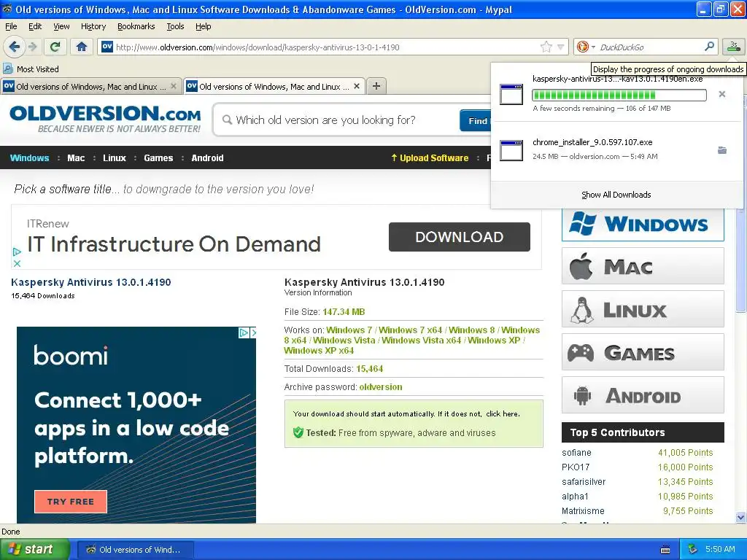Click the ITRenew ad DOWNLOAD button
This screenshot has height=560, width=747.
pyautogui.click(x=460, y=237)
